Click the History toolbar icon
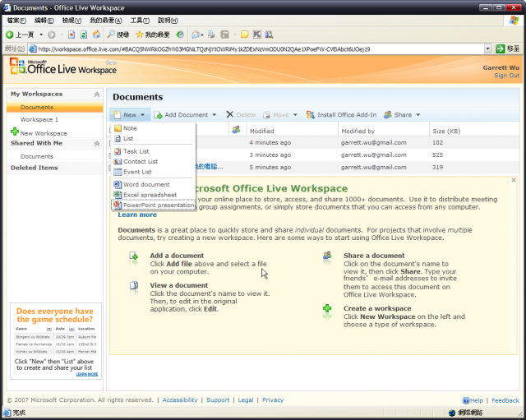The height and width of the screenshot is (420, 526). [x=180, y=35]
